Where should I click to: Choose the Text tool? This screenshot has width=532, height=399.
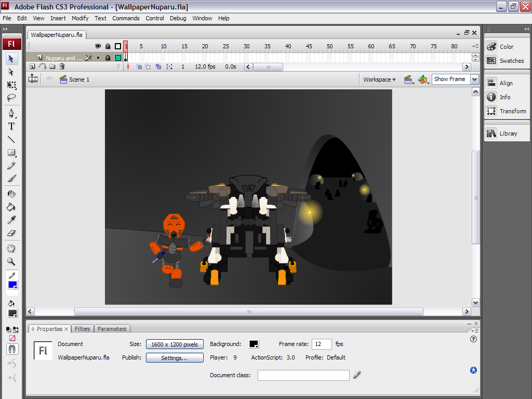(x=11, y=126)
